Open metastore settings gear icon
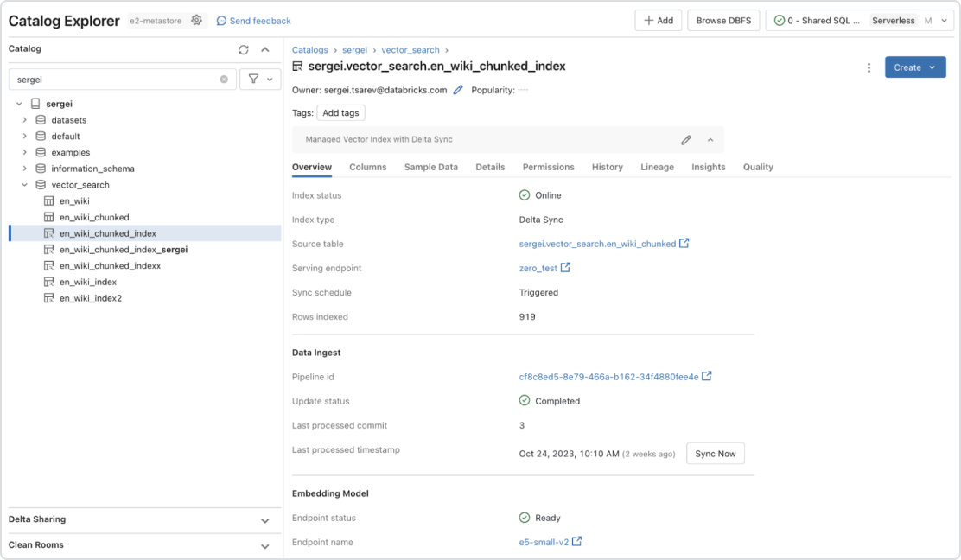This screenshot has height=560, width=961. click(x=196, y=20)
